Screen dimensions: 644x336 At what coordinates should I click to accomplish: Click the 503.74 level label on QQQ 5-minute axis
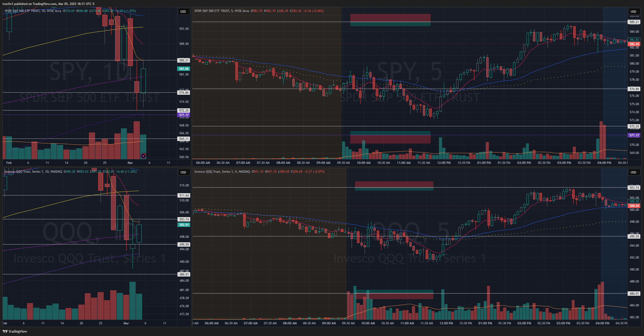coord(634,187)
